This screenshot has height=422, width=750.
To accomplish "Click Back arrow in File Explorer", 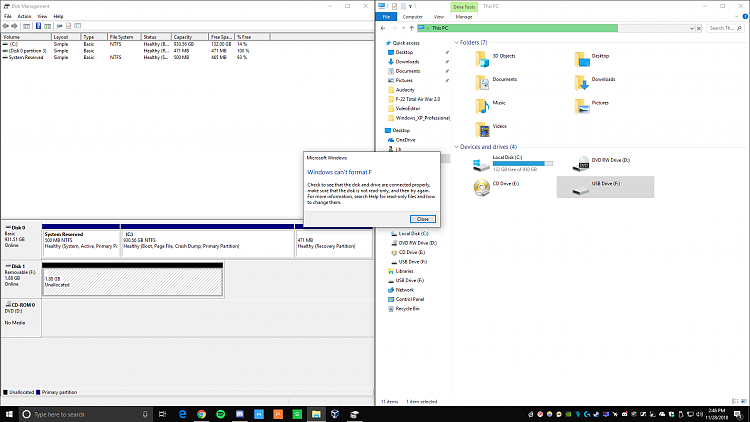I will pos(383,28).
